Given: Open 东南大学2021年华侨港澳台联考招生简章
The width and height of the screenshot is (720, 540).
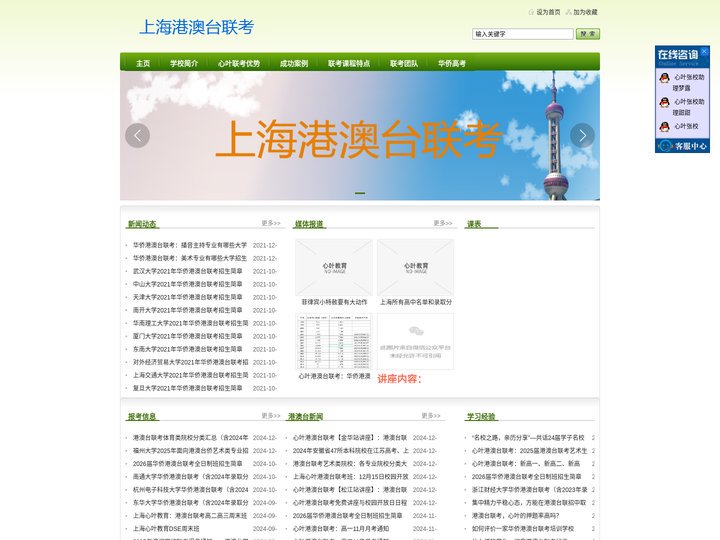Looking at the screenshot, I should click(x=188, y=349).
